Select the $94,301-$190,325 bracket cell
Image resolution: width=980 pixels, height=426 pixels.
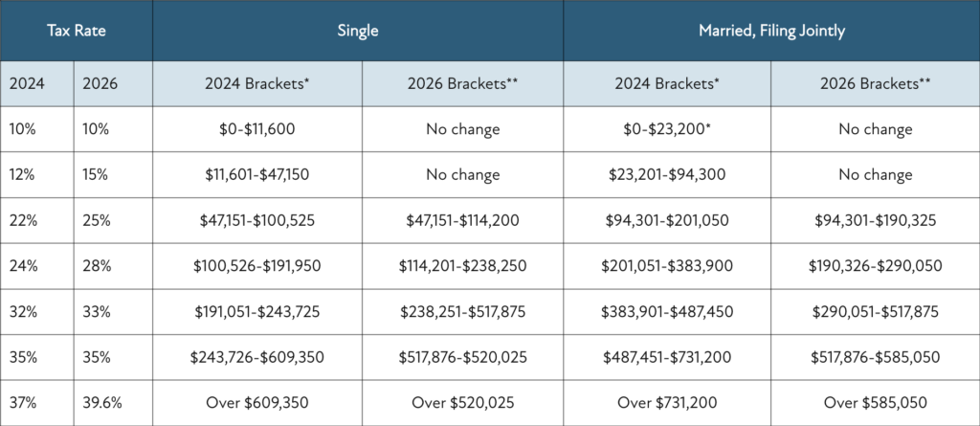click(875, 221)
